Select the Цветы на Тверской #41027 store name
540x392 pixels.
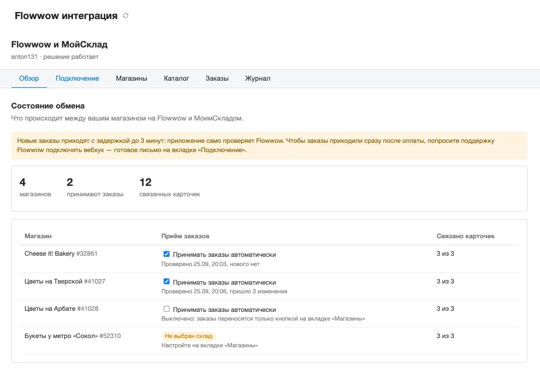(65, 281)
